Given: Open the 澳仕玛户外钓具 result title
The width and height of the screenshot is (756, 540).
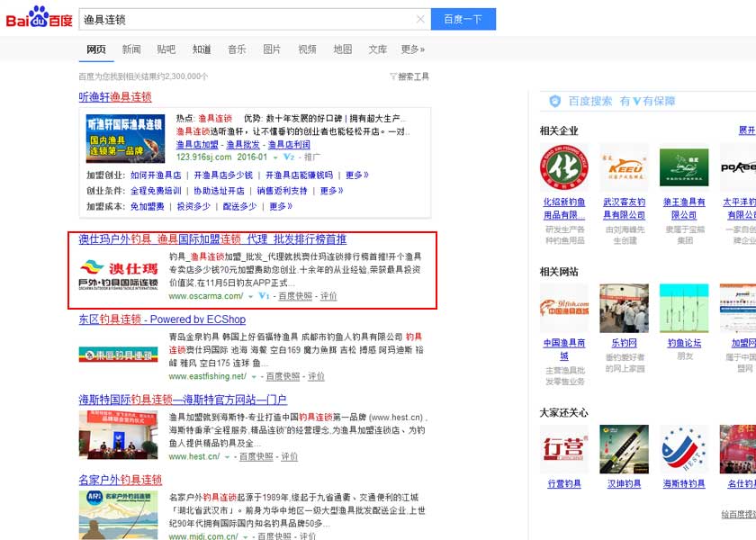Looking at the screenshot, I should pos(212,239).
